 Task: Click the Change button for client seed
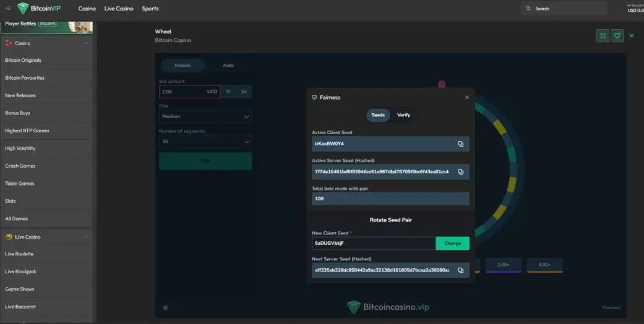tap(452, 243)
